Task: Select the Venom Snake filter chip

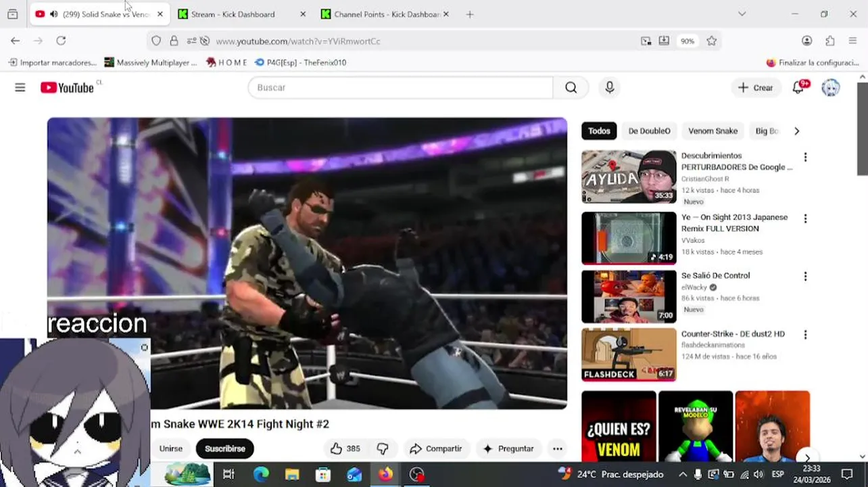Action: [x=713, y=131]
